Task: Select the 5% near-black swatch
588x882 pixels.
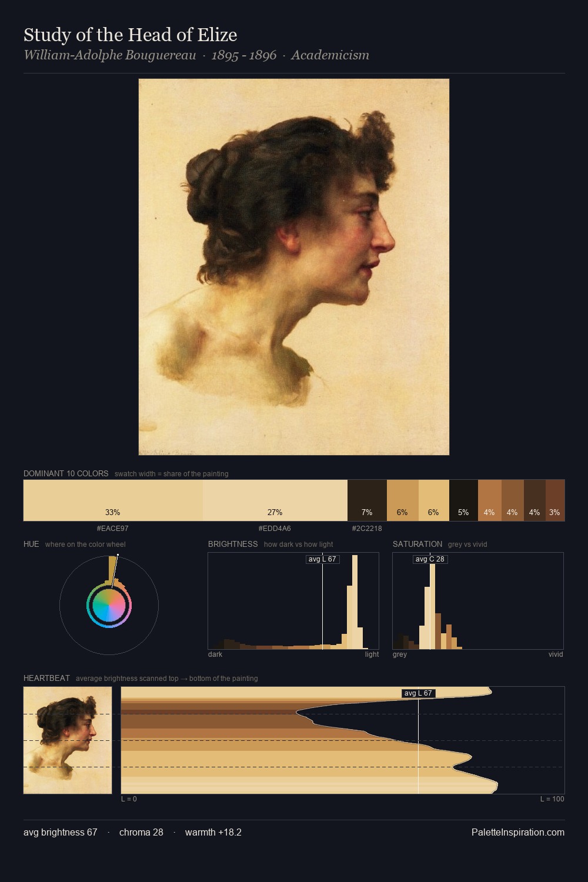Action: pyautogui.click(x=463, y=500)
